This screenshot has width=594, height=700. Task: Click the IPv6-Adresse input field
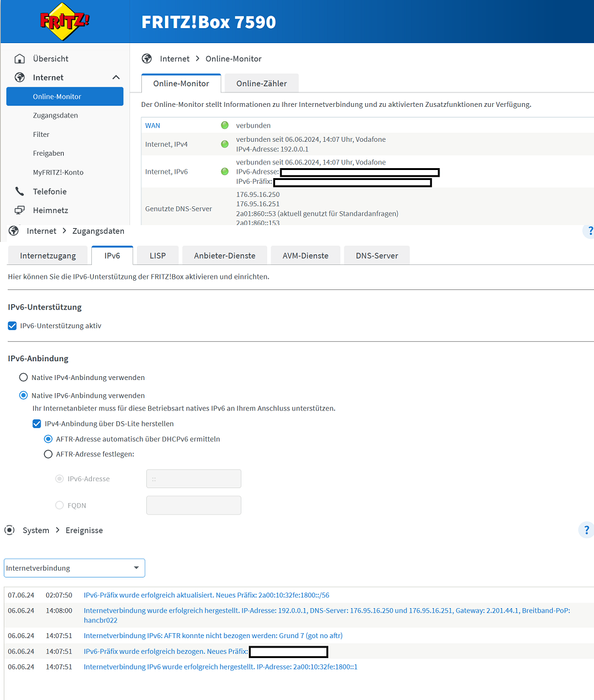point(194,479)
